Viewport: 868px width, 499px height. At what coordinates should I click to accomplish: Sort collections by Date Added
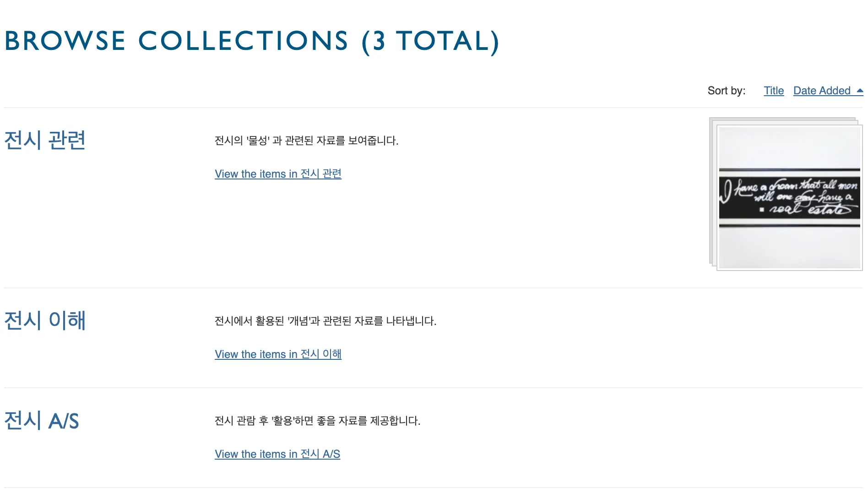821,91
